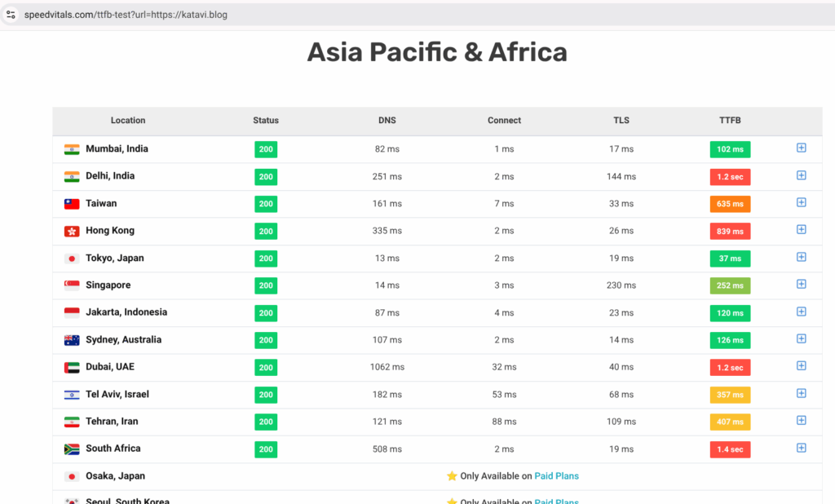835x504 pixels.
Task: Click the Hong Kong flag icon
Action: tap(72, 231)
